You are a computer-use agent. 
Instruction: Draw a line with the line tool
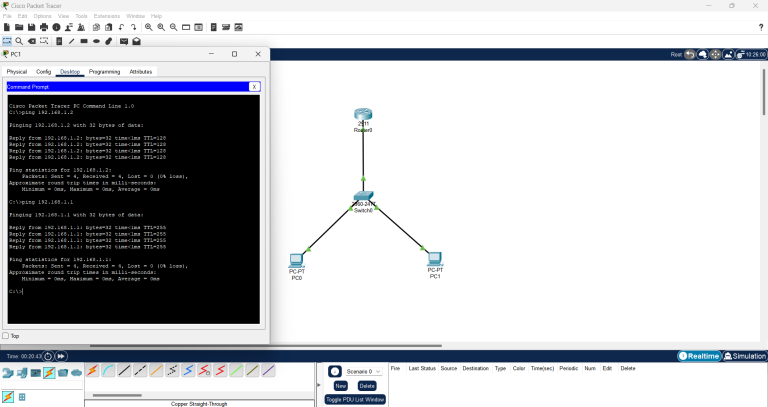pyautogui.click(x=72, y=41)
